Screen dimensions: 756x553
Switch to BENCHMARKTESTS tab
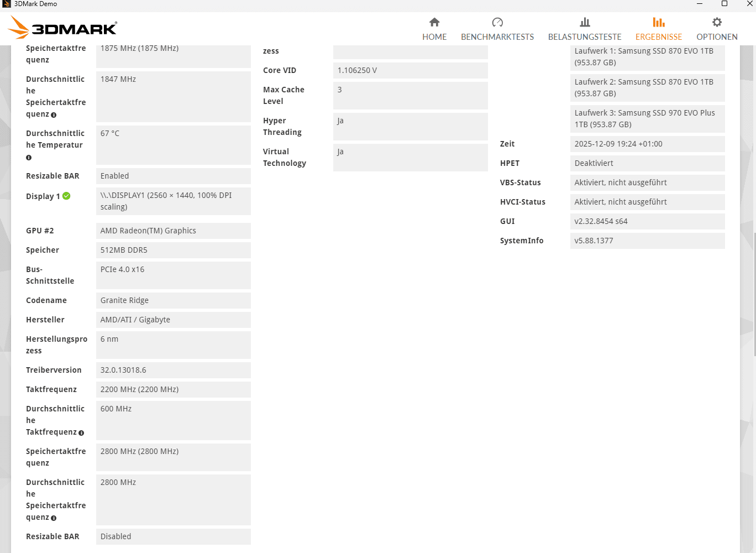497,29
